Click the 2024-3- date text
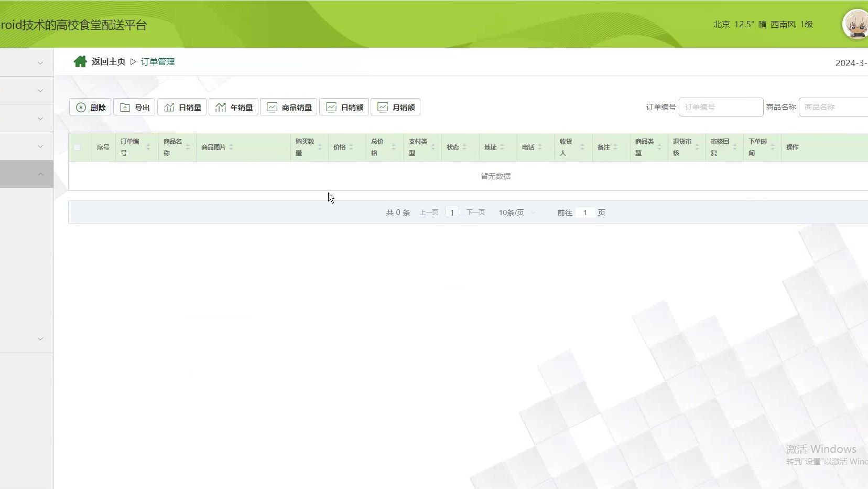Image resolution: width=868 pixels, height=489 pixels. pyautogui.click(x=851, y=63)
